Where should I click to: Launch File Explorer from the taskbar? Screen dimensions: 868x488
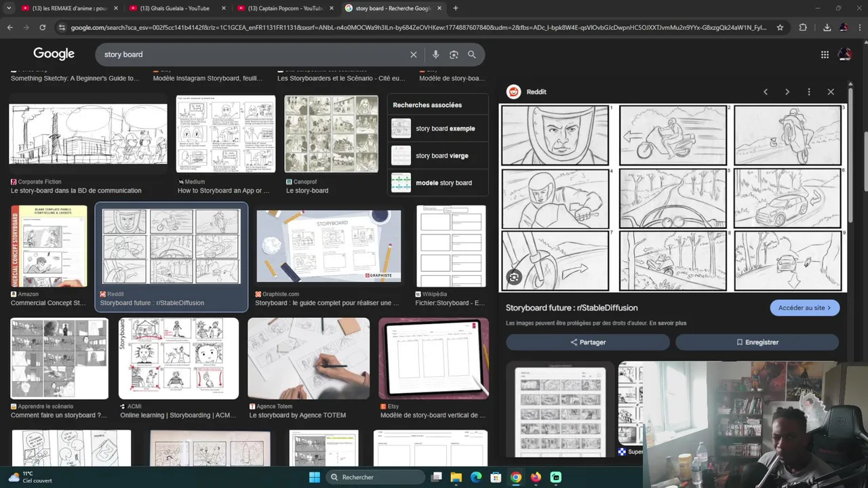point(456,477)
